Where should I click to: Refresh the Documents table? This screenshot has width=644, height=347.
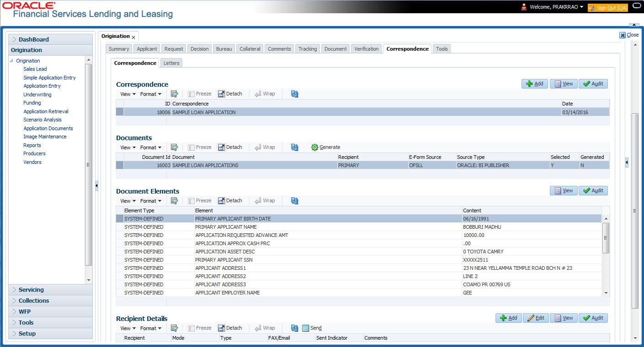[x=294, y=147]
